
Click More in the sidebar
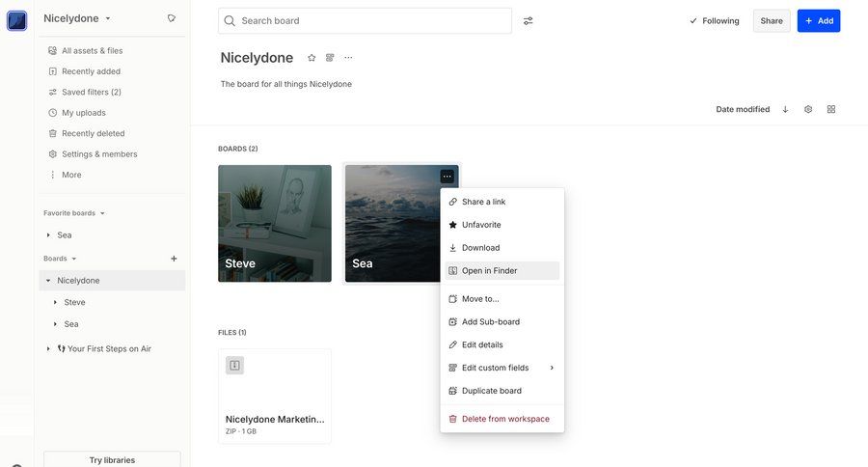(x=66, y=175)
